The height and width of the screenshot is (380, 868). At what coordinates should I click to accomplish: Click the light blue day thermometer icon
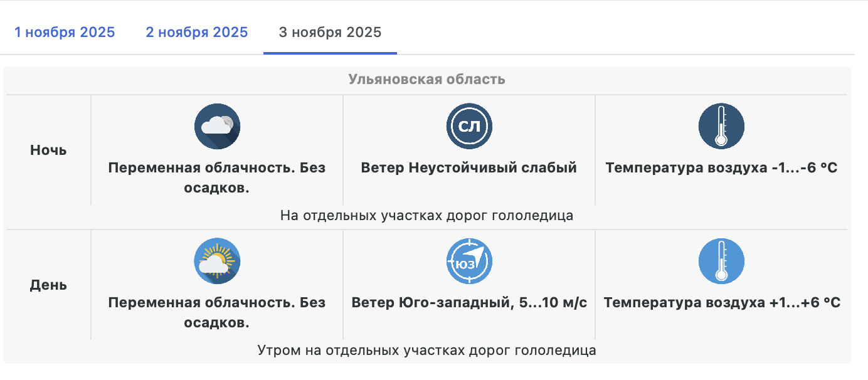pos(721,261)
